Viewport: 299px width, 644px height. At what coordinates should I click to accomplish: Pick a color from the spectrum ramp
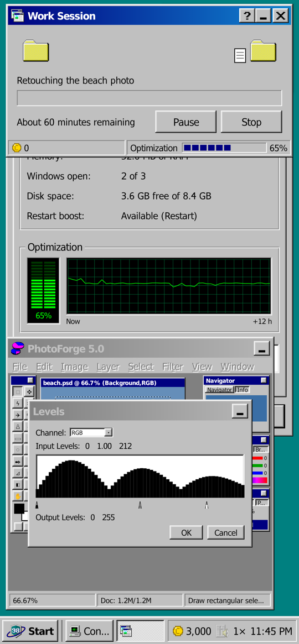coord(260,480)
